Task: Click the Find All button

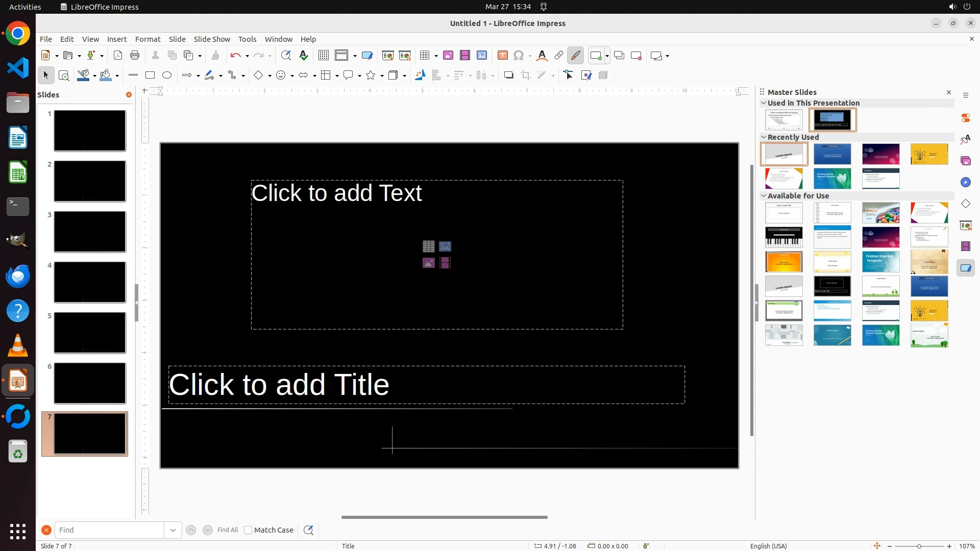Action: [227, 530]
